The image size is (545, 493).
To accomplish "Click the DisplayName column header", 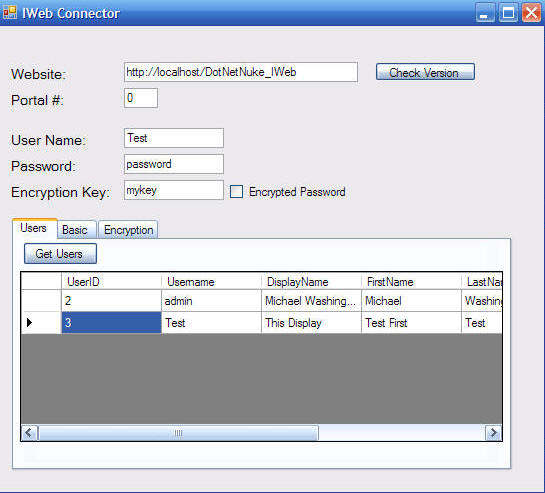I will click(x=311, y=281).
